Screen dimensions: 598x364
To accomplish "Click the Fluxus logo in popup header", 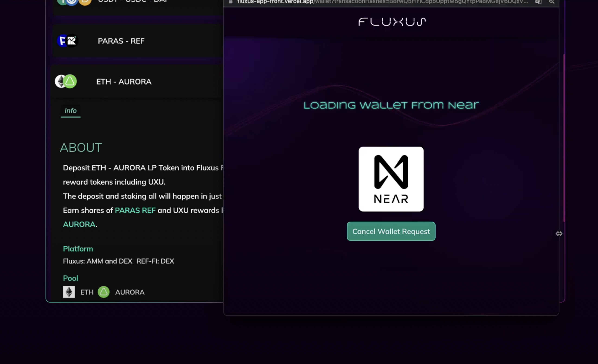I will (x=392, y=22).
